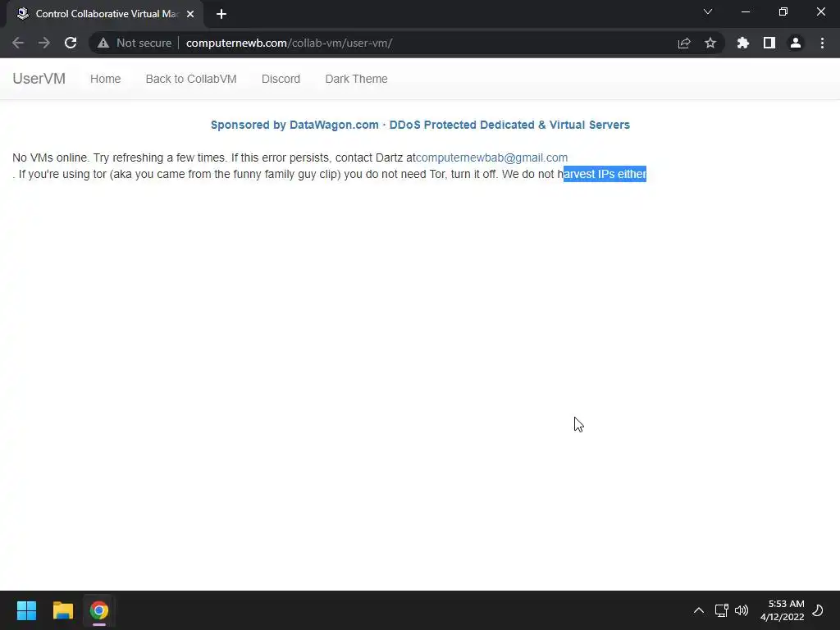Open the Discord nav link
Viewport: 840px width, 630px height.
[281, 79]
